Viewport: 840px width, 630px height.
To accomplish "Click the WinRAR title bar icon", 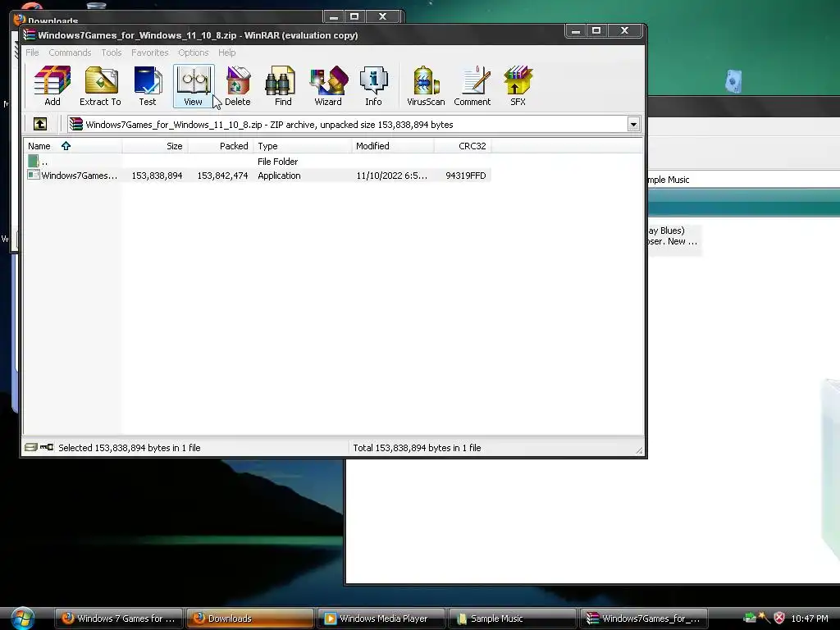I will pyautogui.click(x=29, y=34).
